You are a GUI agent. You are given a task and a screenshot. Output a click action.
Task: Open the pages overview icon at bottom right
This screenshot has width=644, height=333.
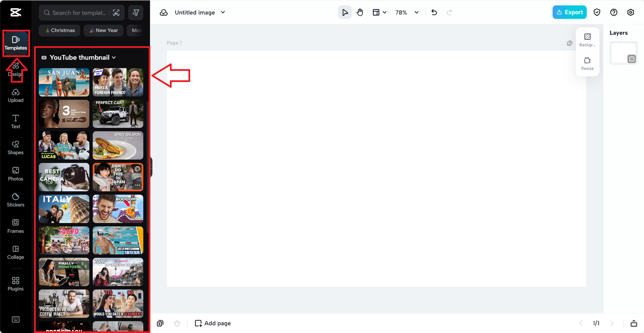point(634,323)
